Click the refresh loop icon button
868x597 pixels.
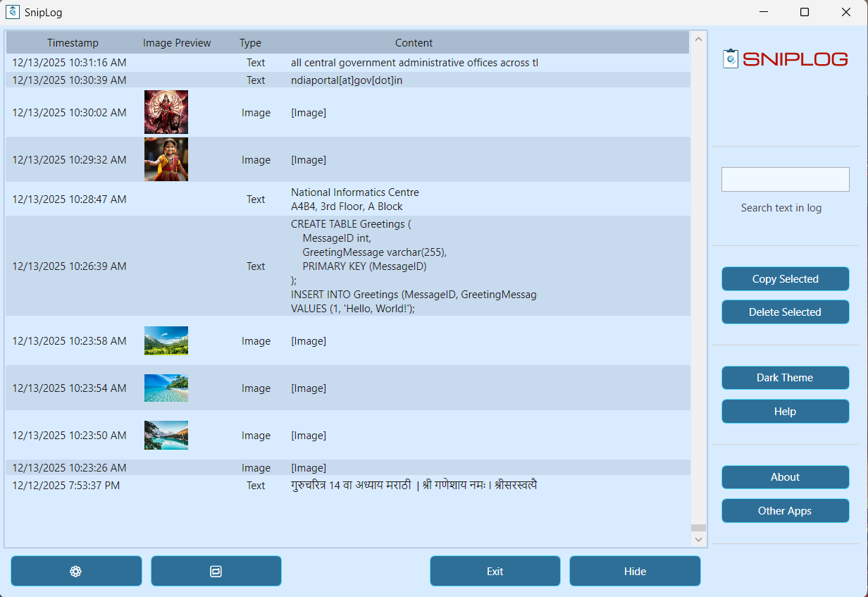point(216,571)
